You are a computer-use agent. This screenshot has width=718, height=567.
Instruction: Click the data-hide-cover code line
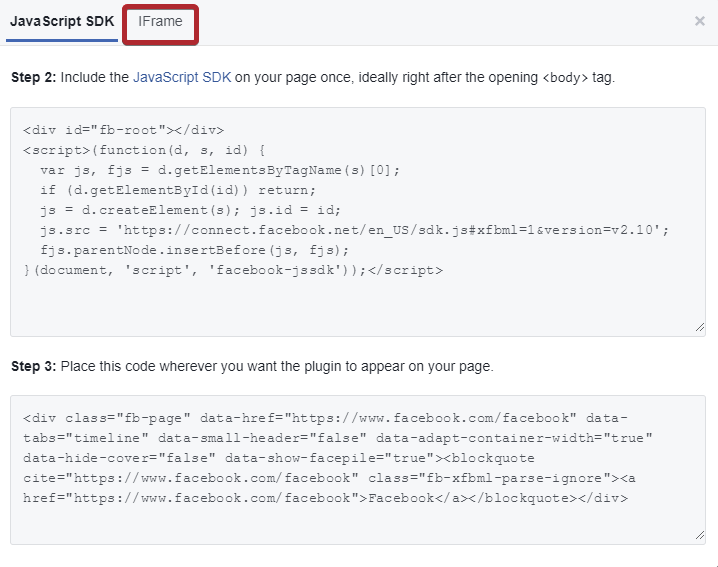click(x=279, y=458)
